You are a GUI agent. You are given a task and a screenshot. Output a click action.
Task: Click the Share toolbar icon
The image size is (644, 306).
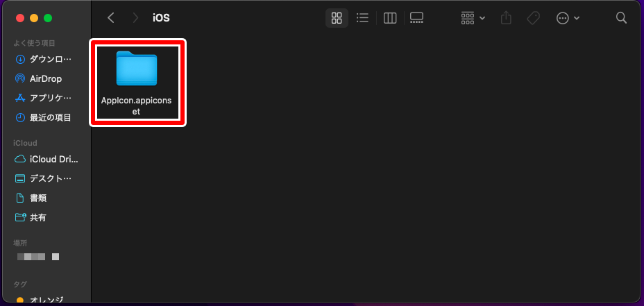pos(506,18)
